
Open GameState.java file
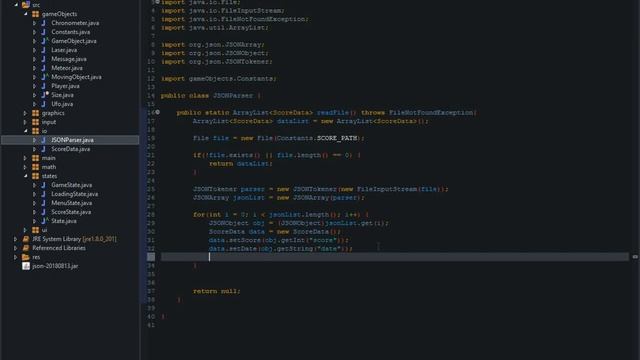(x=71, y=185)
